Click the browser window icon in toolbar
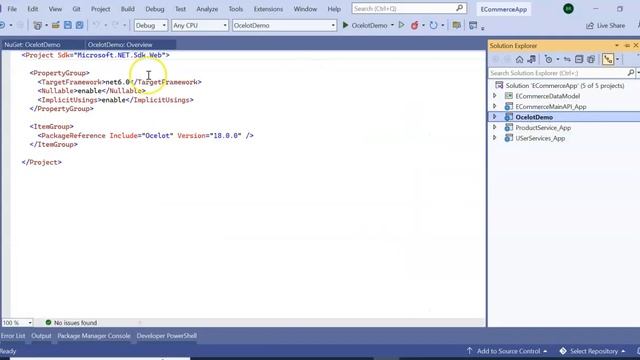The width and height of the screenshot is (640, 360). [x=473, y=25]
